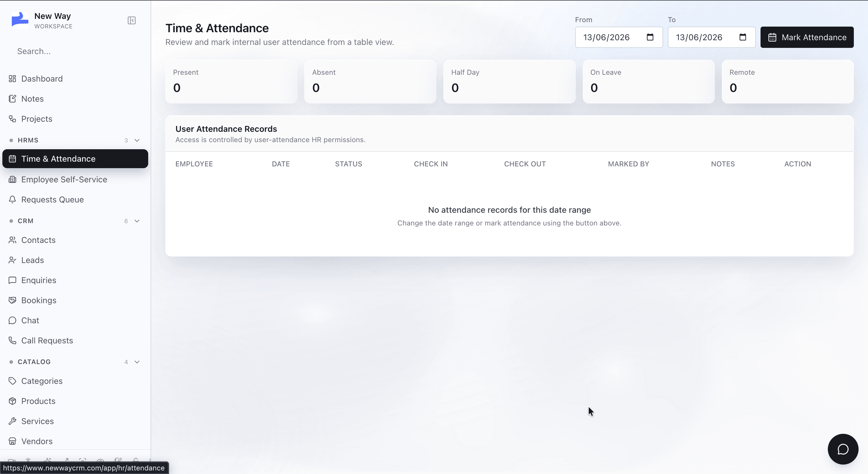
Task: Click the ACTION column header
Action: 797,164
